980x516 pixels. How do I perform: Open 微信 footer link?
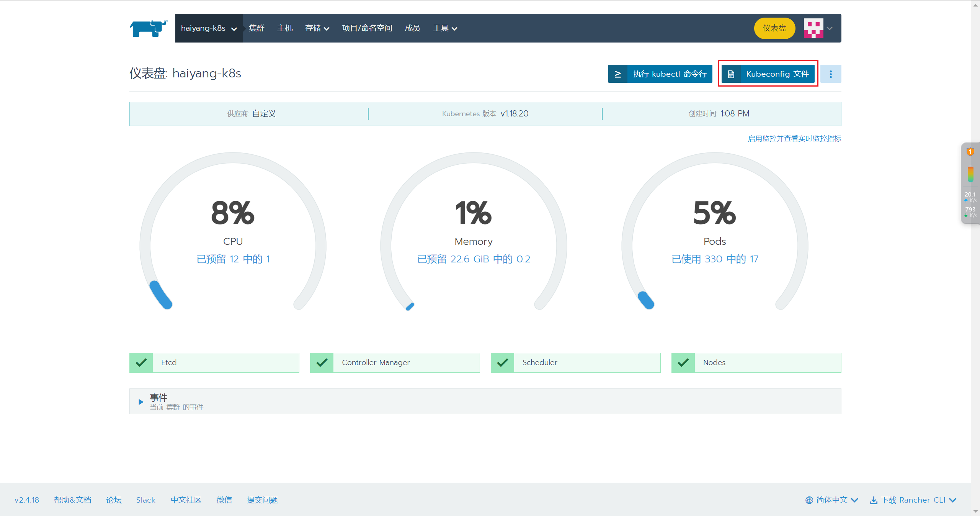(224, 500)
